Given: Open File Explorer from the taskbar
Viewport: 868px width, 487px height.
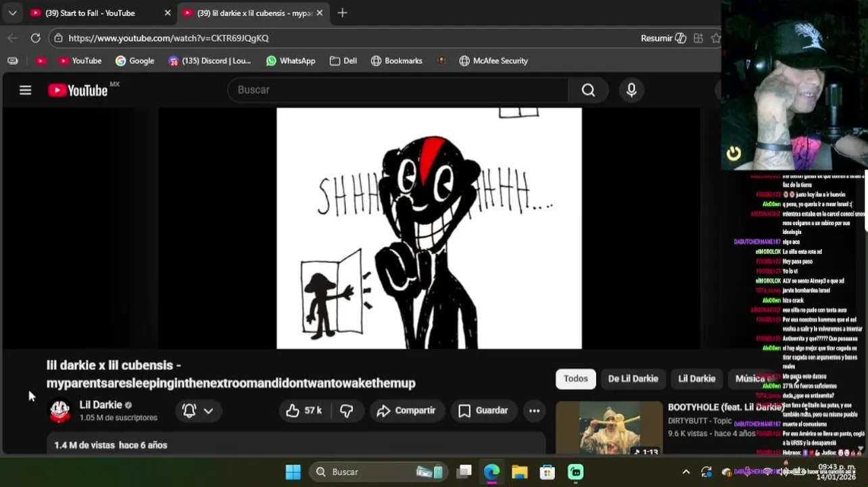Looking at the screenshot, I should 519,472.
